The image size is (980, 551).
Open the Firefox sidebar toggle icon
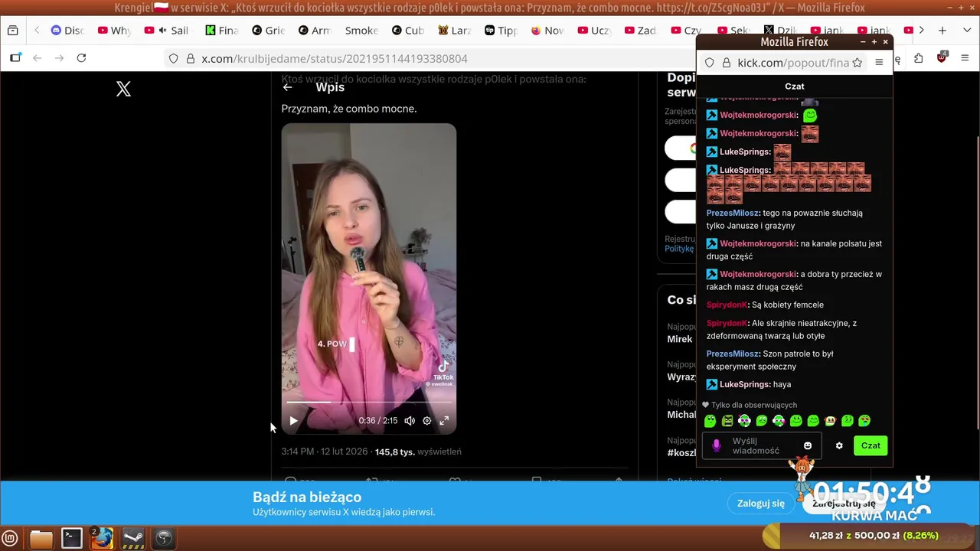[x=15, y=58]
